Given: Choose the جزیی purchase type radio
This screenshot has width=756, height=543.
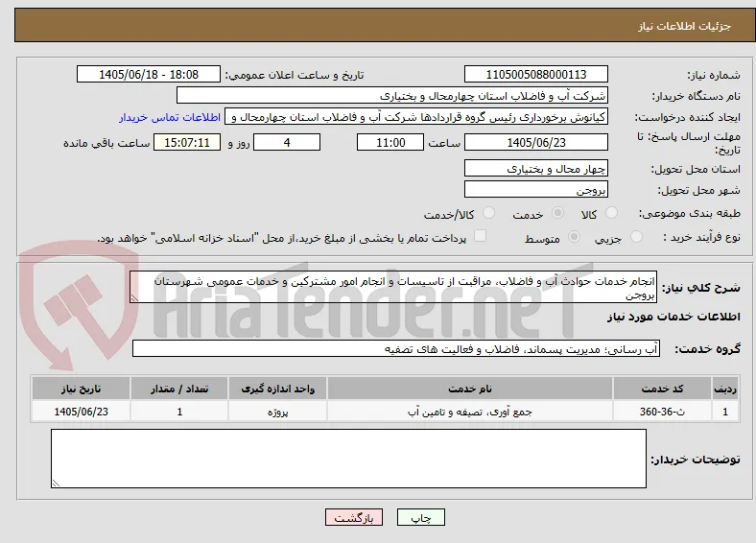Looking at the screenshot, I should point(636,236).
